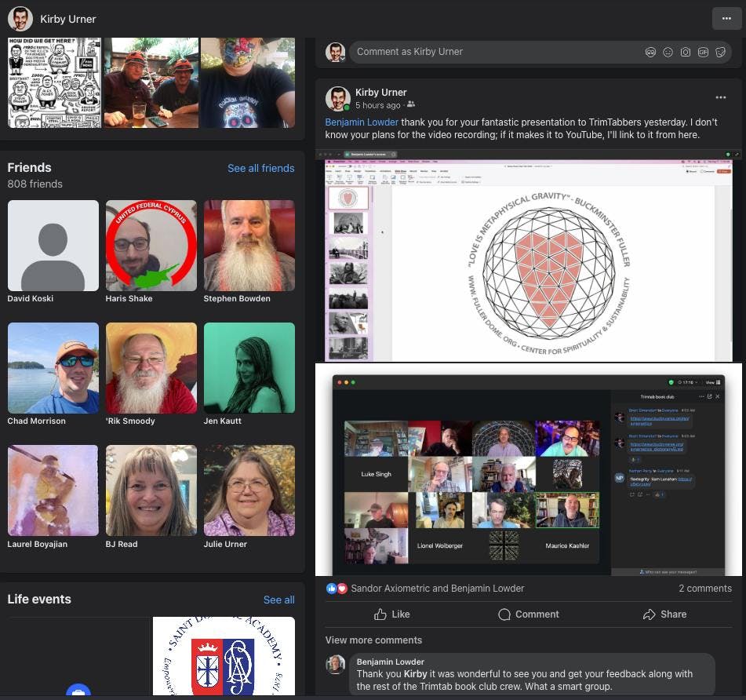
Task: Click Sandor Axiometric and Benjamin Lowder reactions
Action: 437,589
